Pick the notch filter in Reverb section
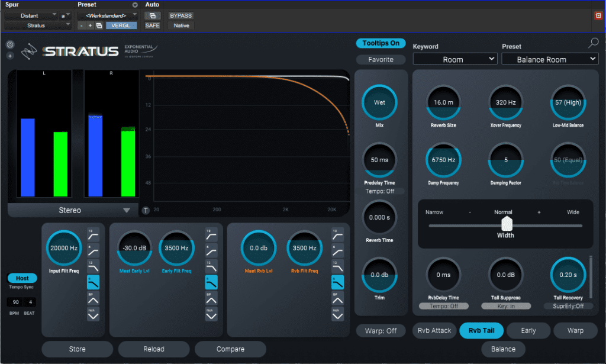Viewport: 606px width, 364px height. tap(337, 314)
